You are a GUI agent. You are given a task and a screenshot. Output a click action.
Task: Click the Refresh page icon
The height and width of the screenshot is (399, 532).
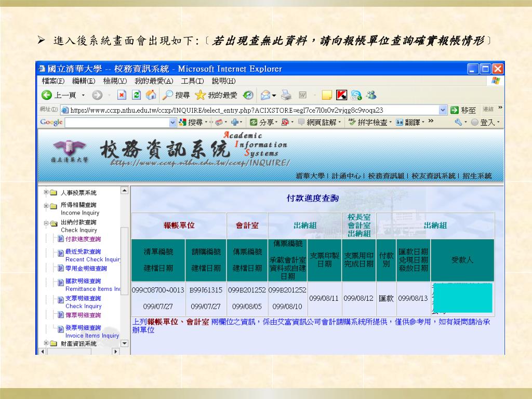pyautogui.click(x=136, y=95)
